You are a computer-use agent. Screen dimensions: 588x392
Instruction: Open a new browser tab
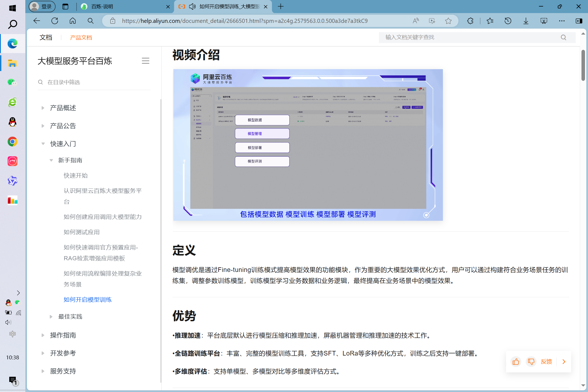[281, 7]
